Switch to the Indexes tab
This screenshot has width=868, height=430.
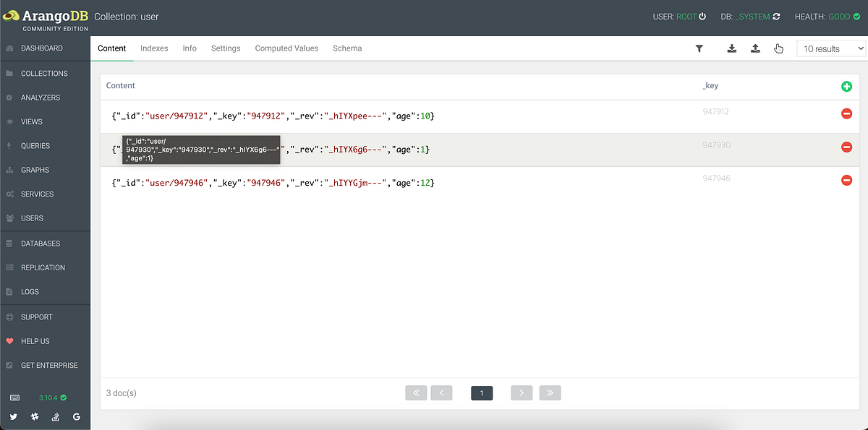(x=154, y=48)
